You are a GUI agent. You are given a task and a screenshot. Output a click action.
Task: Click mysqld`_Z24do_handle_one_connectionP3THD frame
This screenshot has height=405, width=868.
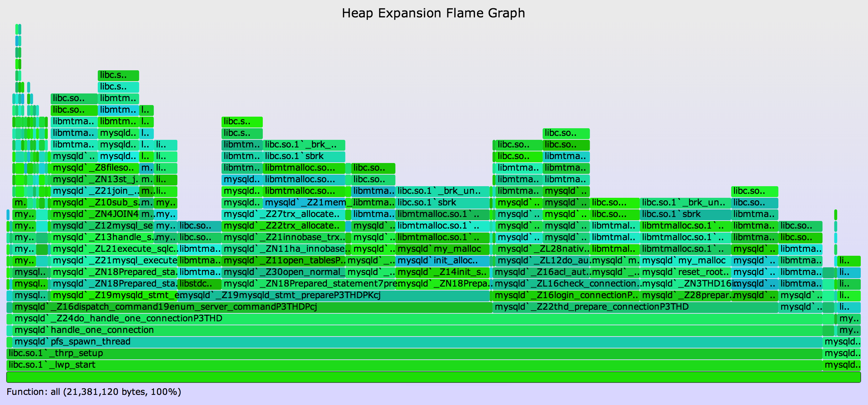(416, 318)
